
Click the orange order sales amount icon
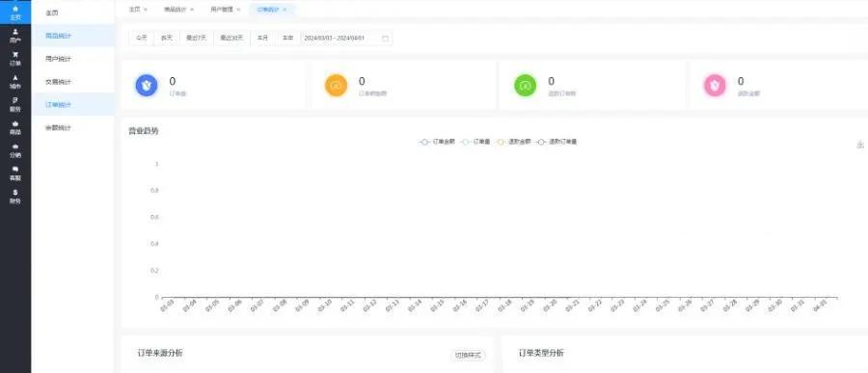coord(336,86)
